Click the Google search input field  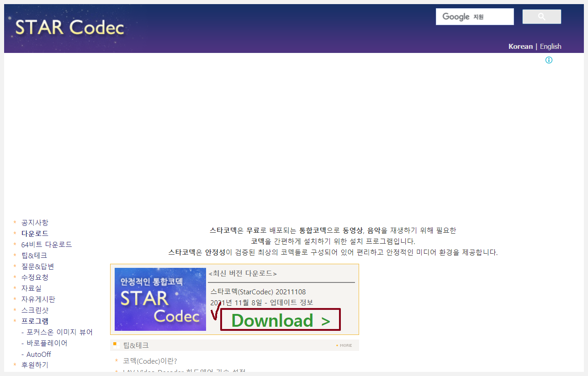click(475, 17)
